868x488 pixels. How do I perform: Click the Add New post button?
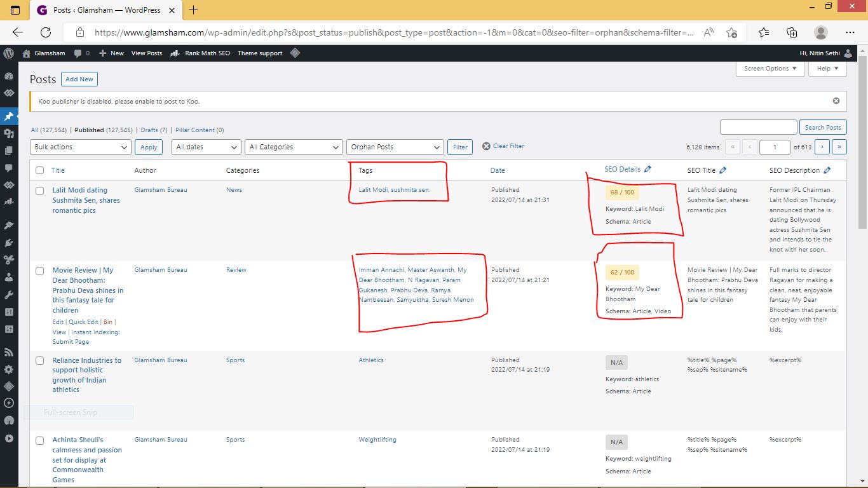pyautogui.click(x=79, y=79)
